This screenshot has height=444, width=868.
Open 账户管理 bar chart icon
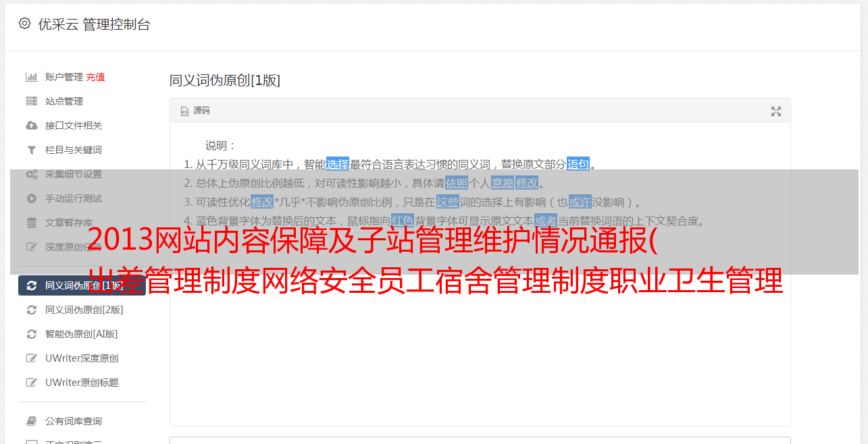point(31,77)
